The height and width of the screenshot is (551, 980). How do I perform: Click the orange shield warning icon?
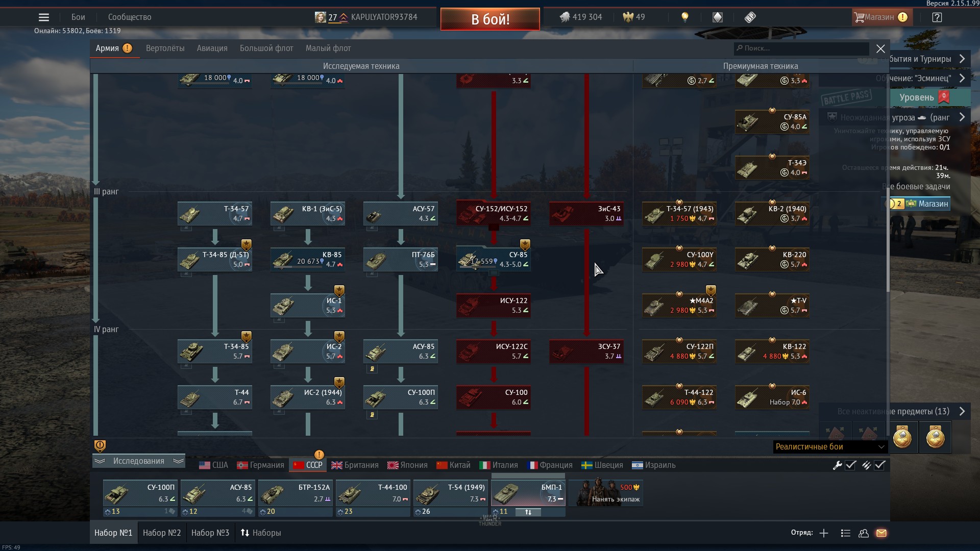[x=100, y=446]
